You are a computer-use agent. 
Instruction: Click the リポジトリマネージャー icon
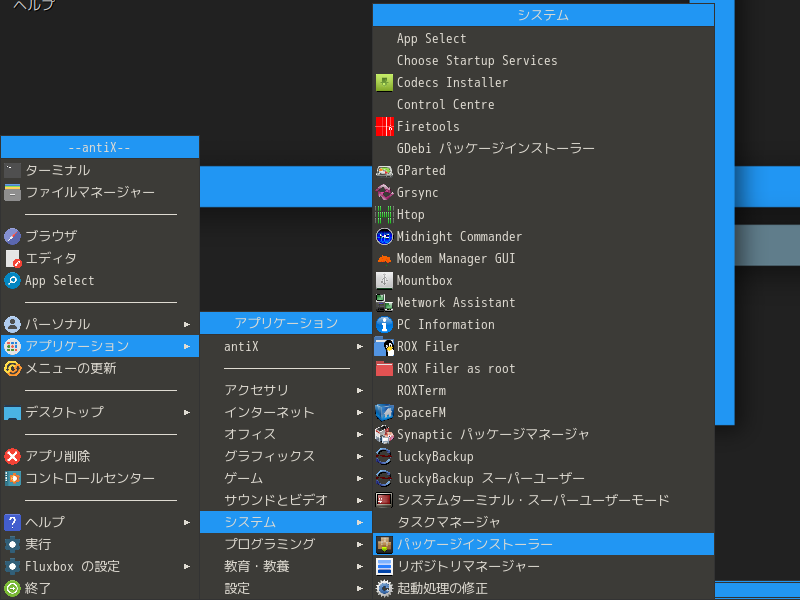coord(384,566)
